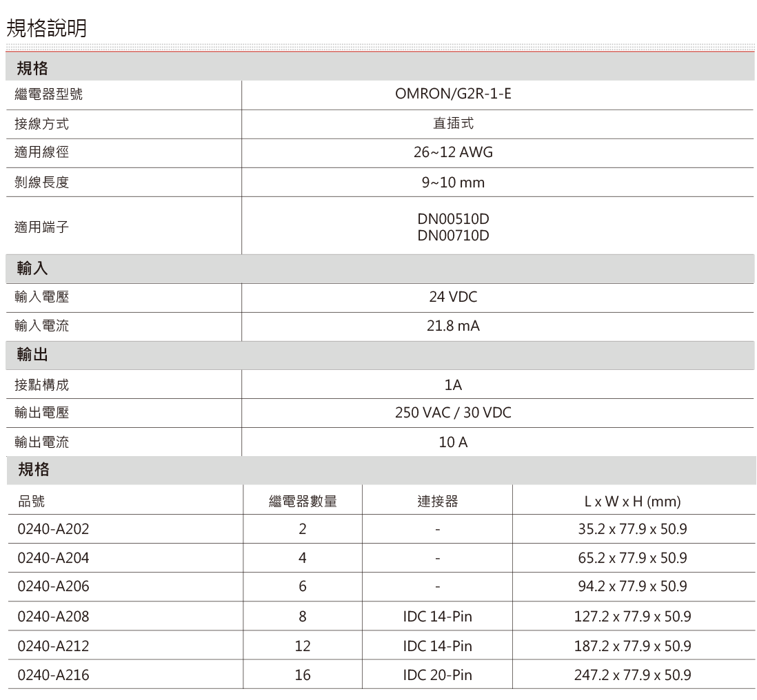
Task: Click dimensions 247.2 x 77.9 x 50.9
Action: click(632, 675)
